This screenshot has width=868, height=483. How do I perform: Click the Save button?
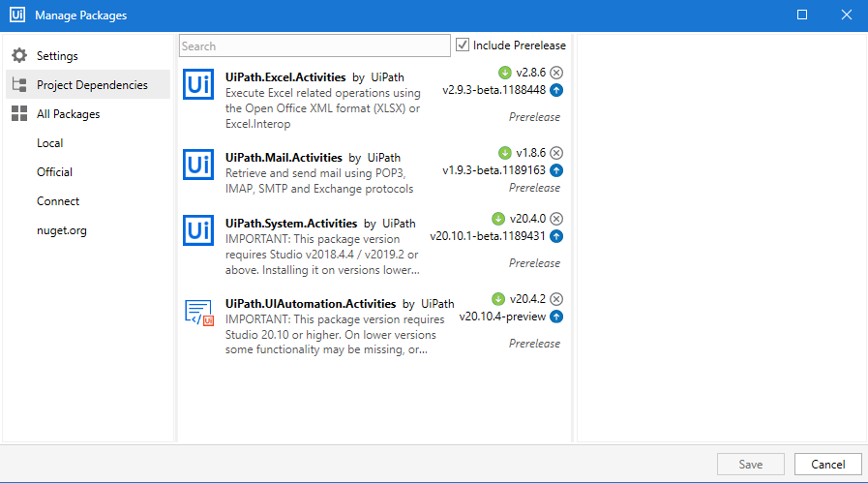click(750, 465)
